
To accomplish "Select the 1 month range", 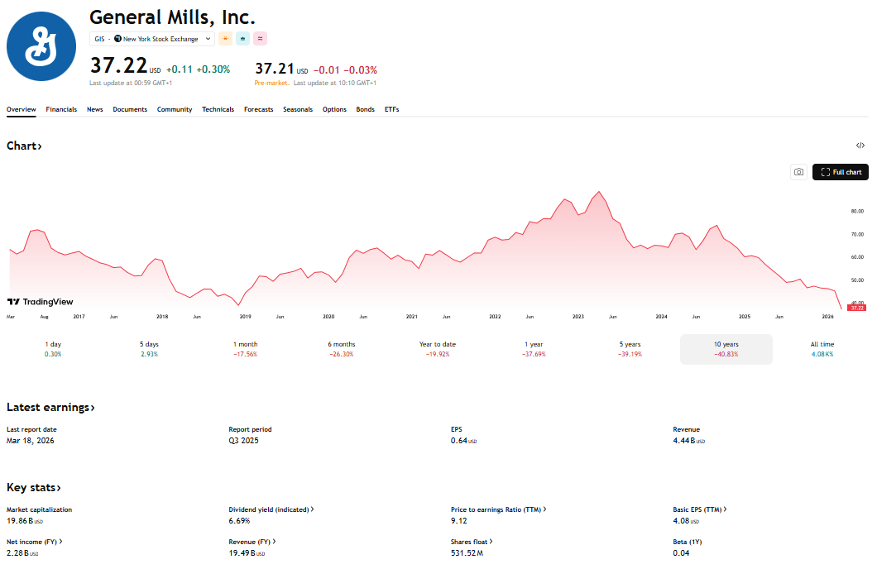I will point(246,349).
